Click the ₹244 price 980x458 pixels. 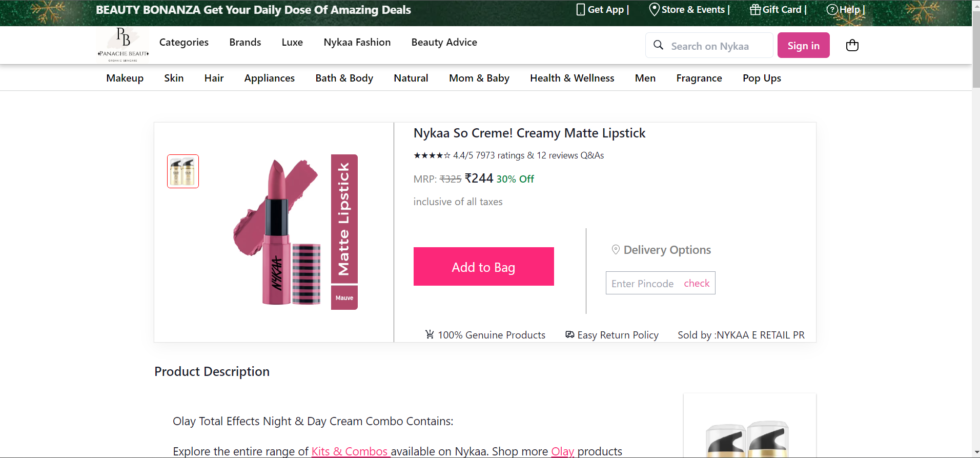tap(479, 178)
